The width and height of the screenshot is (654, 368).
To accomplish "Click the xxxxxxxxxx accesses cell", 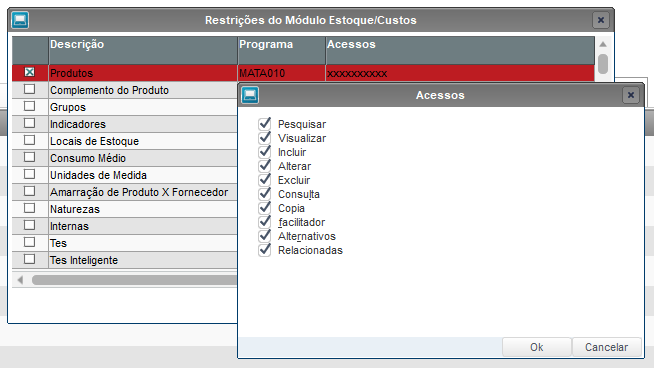I will point(460,73).
